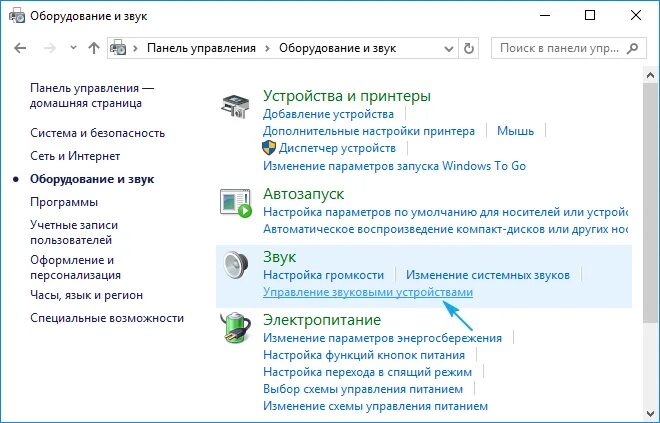The width and height of the screenshot is (660, 423).
Task: Open Изменение системных звуков link
Action: [488, 275]
